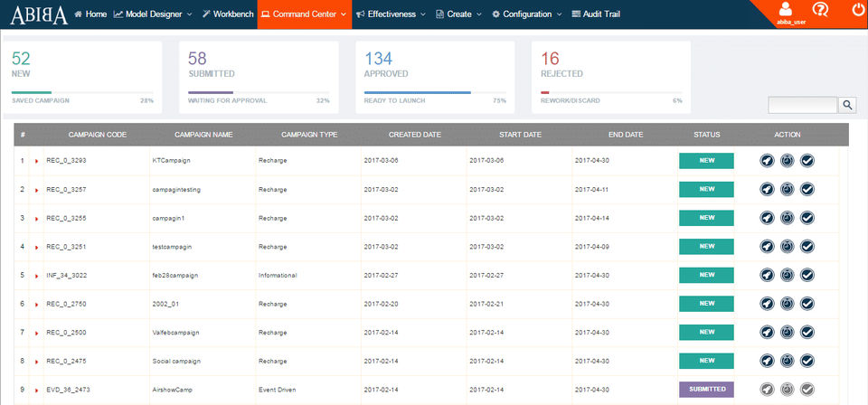Select the Event Driven campaign type cell
This screenshot has height=405, width=868.
(x=278, y=390)
